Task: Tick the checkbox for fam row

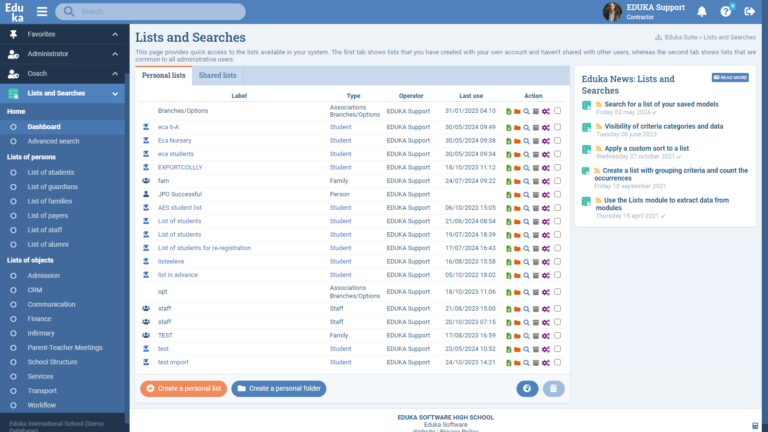Action: point(557,181)
